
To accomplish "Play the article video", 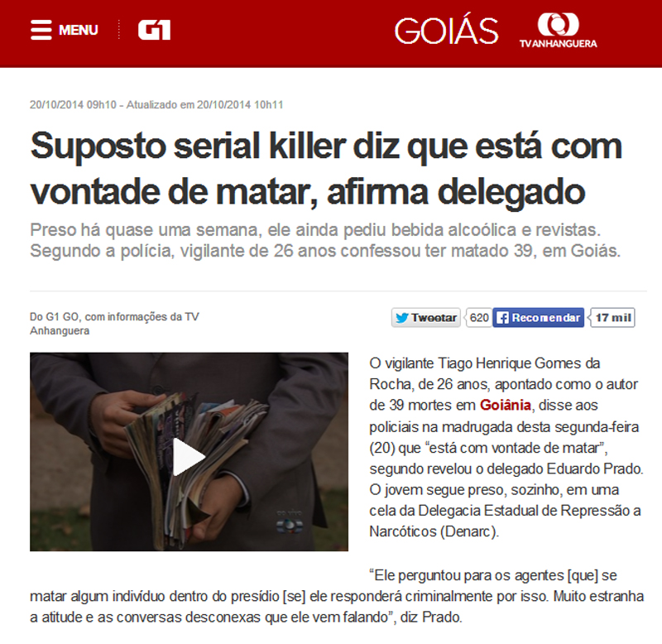I will [x=189, y=457].
